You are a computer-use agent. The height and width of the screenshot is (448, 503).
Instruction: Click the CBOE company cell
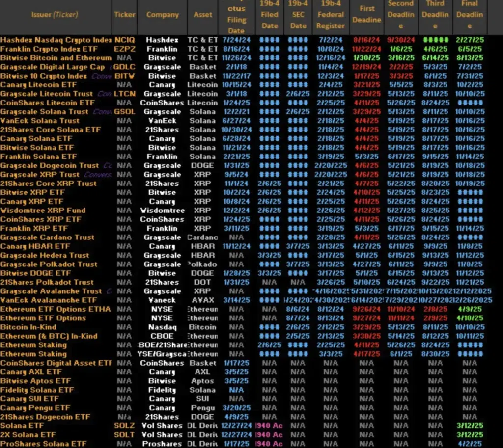(162, 336)
